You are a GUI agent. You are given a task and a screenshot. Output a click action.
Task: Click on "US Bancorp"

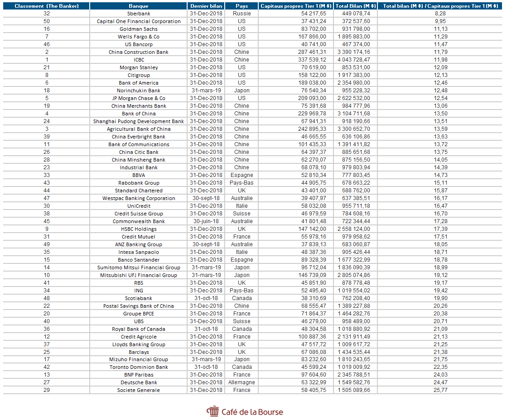pos(139,44)
